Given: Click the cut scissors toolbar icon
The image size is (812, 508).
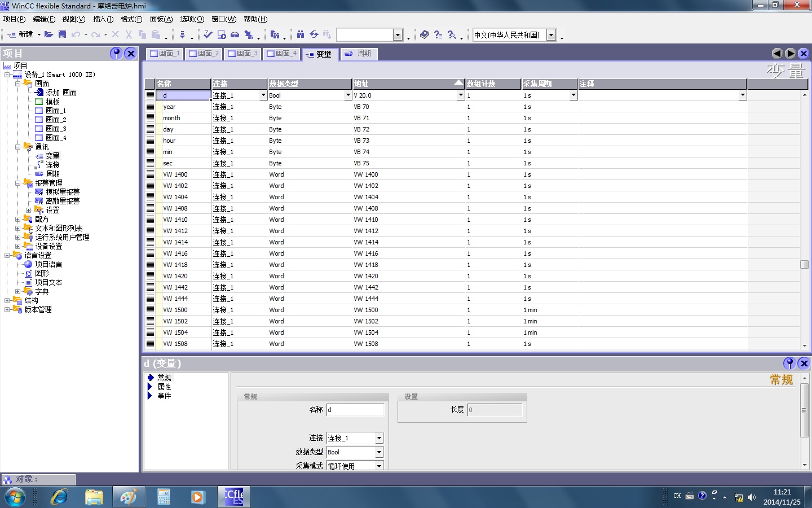Looking at the screenshot, I should (x=129, y=35).
